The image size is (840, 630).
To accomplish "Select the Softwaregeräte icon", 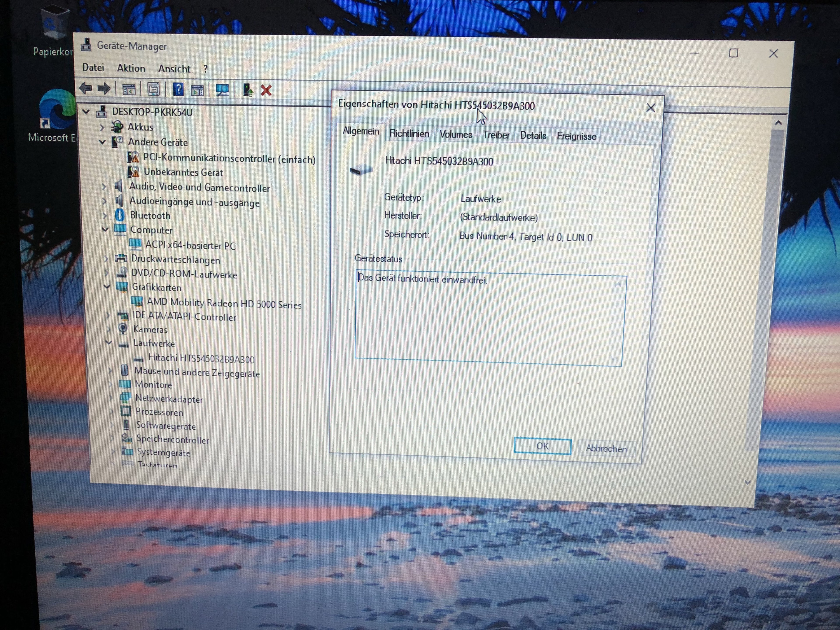I will 126,425.
